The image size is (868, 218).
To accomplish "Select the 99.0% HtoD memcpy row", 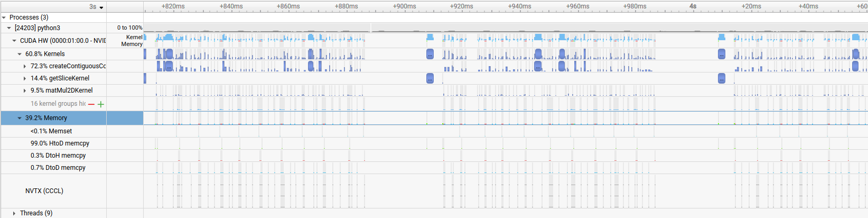I will (60, 143).
